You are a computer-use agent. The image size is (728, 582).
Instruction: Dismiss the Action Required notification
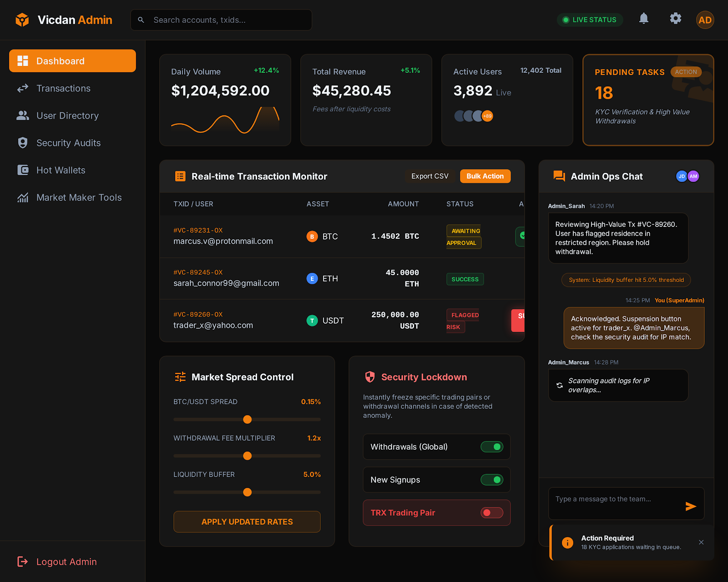701,542
